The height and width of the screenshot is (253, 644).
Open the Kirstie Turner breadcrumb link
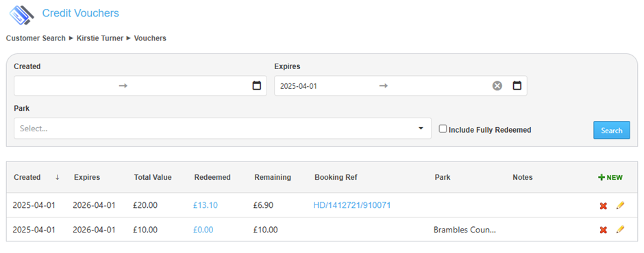[100, 38]
